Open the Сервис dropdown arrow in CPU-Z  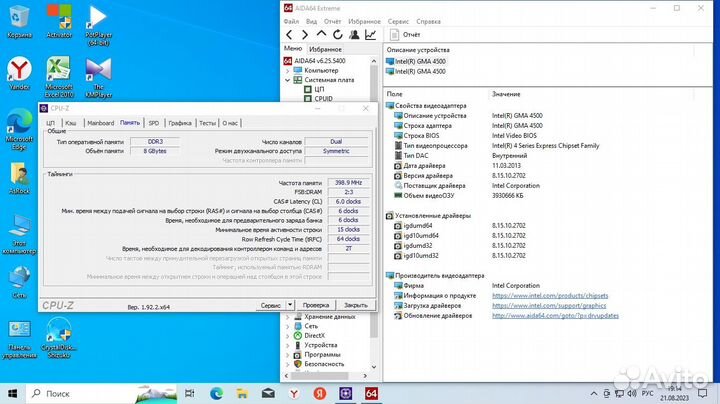coord(290,305)
